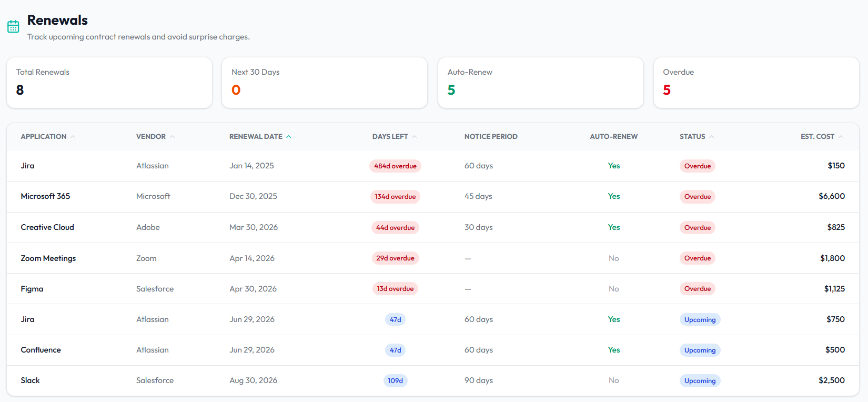Click the $1,800 estimated cost

pos(832,258)
